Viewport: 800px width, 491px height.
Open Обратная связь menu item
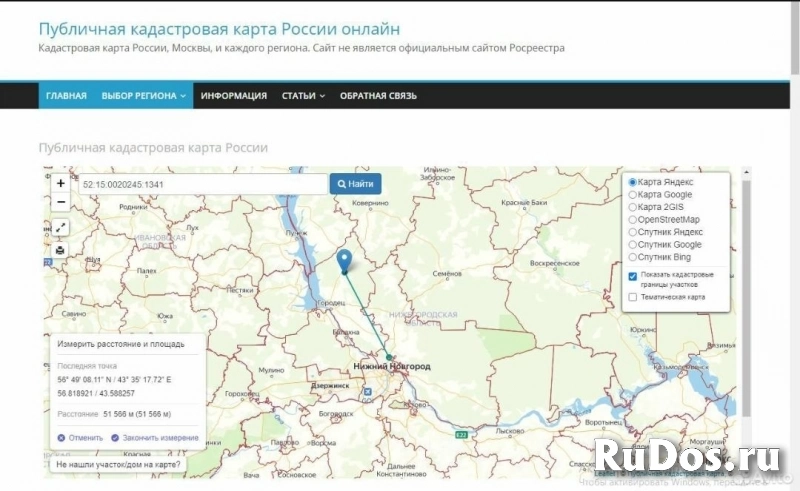(378, 95)
